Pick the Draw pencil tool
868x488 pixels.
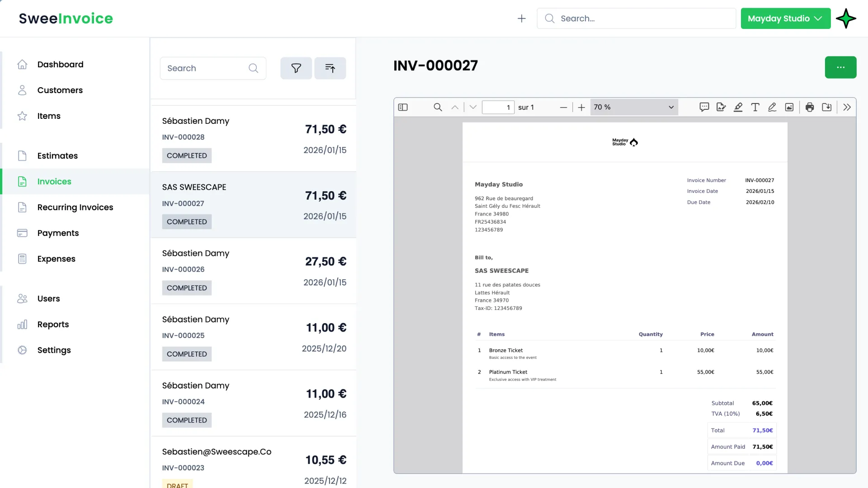pos(772,107)
